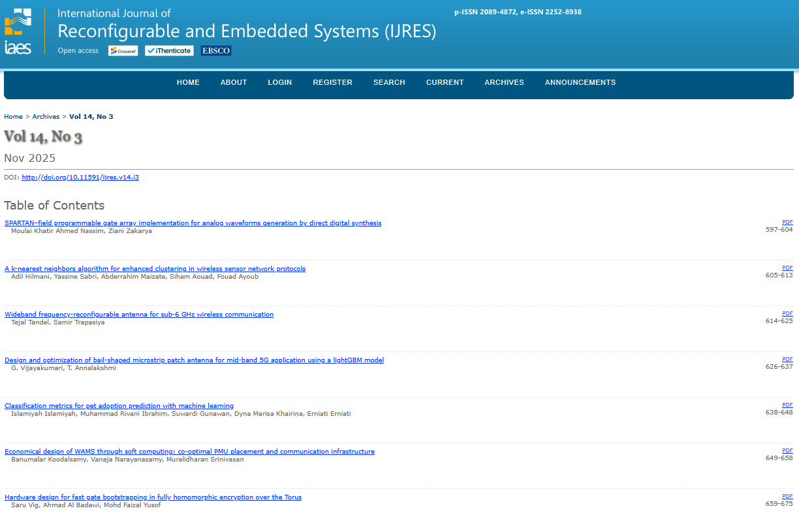
Task: Open the HOME menu item
Action: (x=188, y=82)
